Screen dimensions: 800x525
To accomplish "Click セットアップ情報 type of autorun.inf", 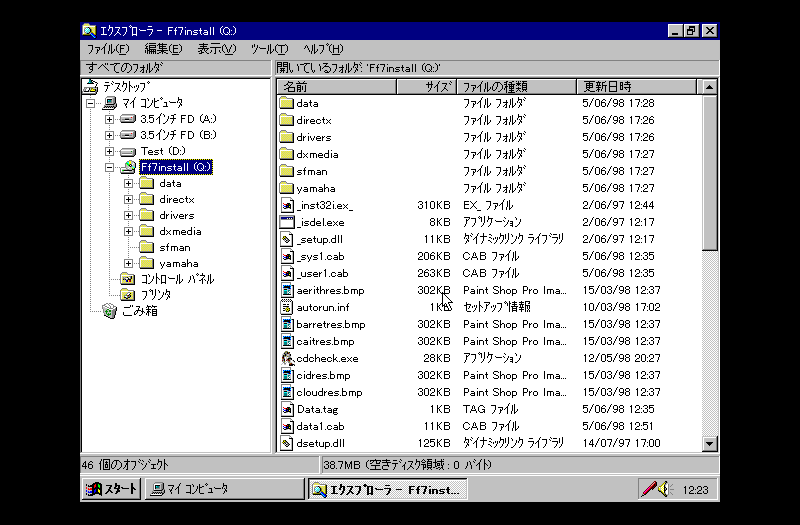I will 496,307.
